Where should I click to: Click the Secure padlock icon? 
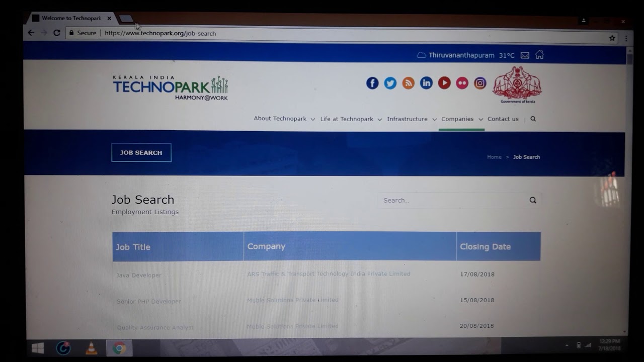(x=71, y=33)
